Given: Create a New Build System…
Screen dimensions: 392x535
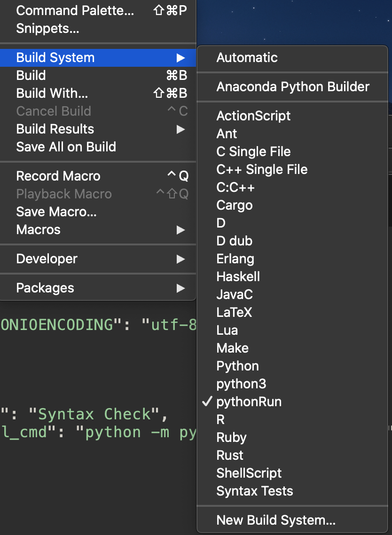Looking at the screenshot, I should pyautogui.click(x=276, y=520).
